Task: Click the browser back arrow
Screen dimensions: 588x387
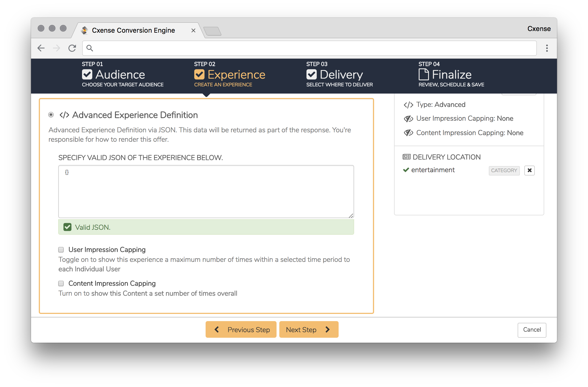Action: 41,48
